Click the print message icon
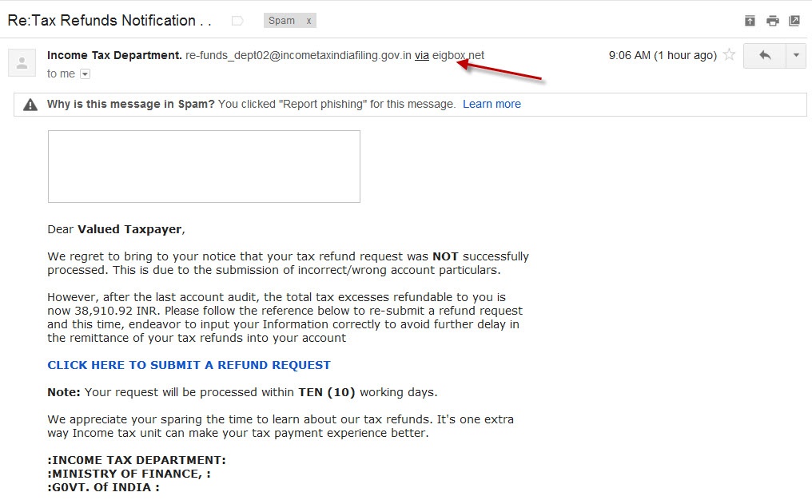812x504 pixels. tap(773, 21)
